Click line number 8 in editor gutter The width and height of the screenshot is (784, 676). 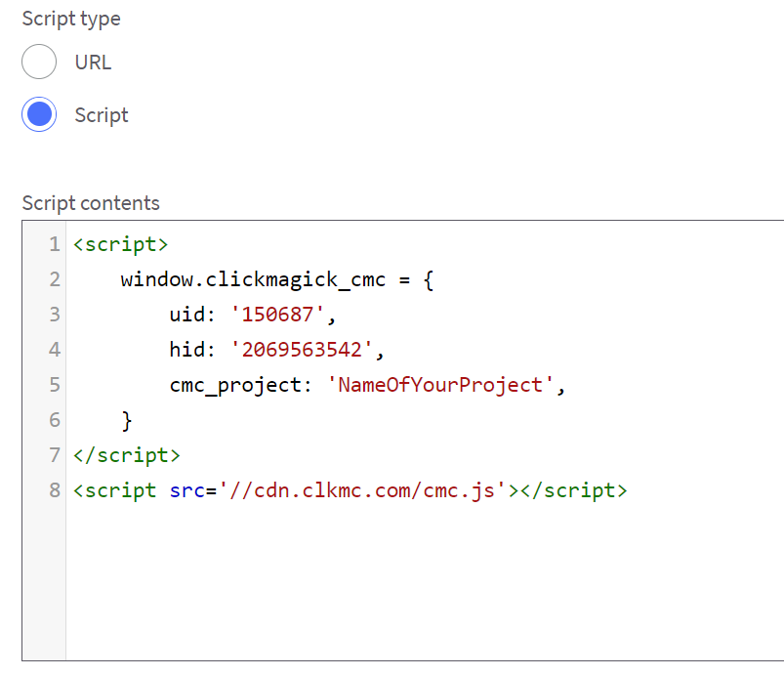[55, 490]
